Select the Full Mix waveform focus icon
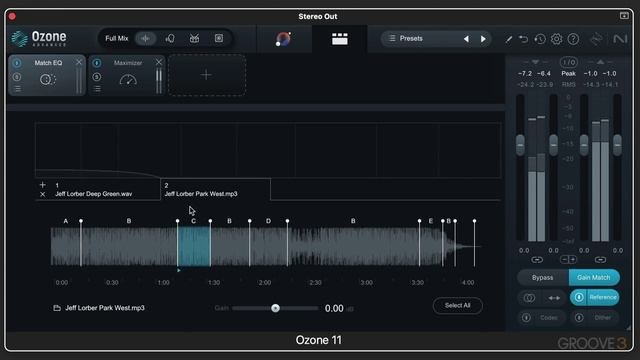Image resolution: width=640 pixels, height=360 pixels. (x=145, y=38)
